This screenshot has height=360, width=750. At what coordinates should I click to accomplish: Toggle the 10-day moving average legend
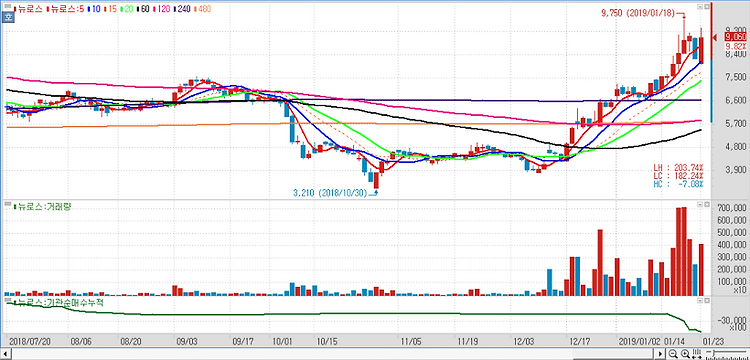coord(94,9)
